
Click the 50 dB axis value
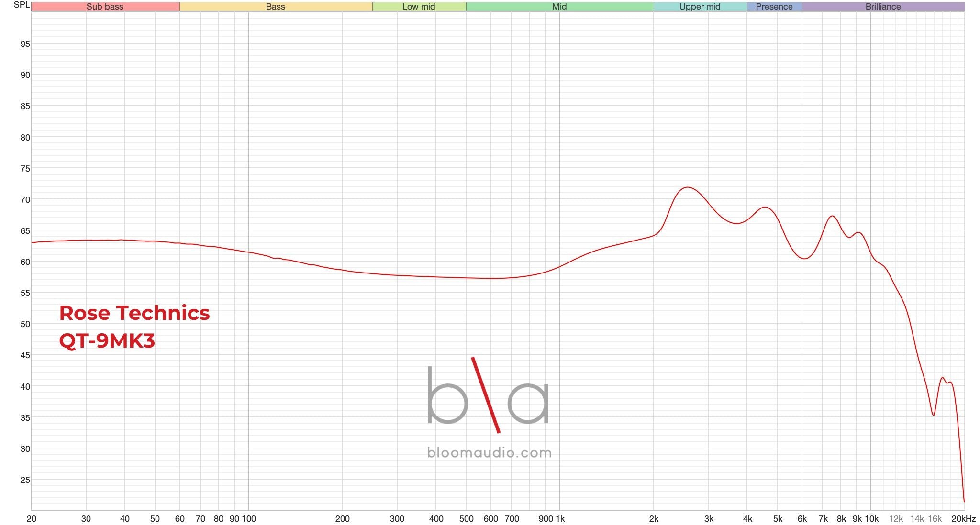25,324
